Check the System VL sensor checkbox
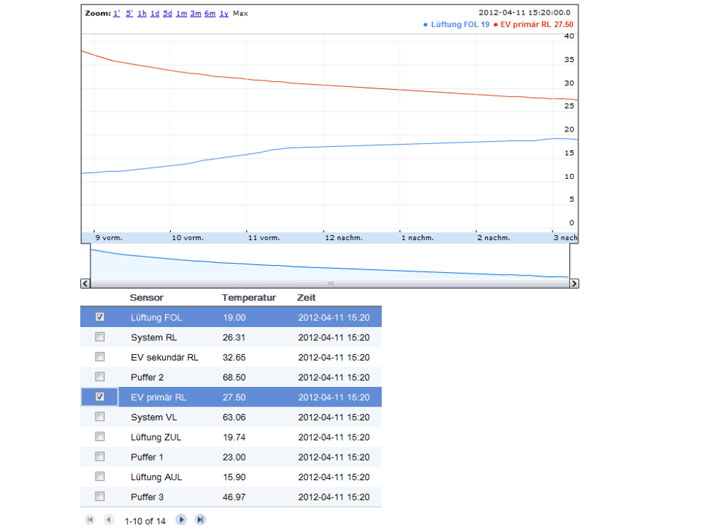Screen dimensions: 713x531 point(100,417)
